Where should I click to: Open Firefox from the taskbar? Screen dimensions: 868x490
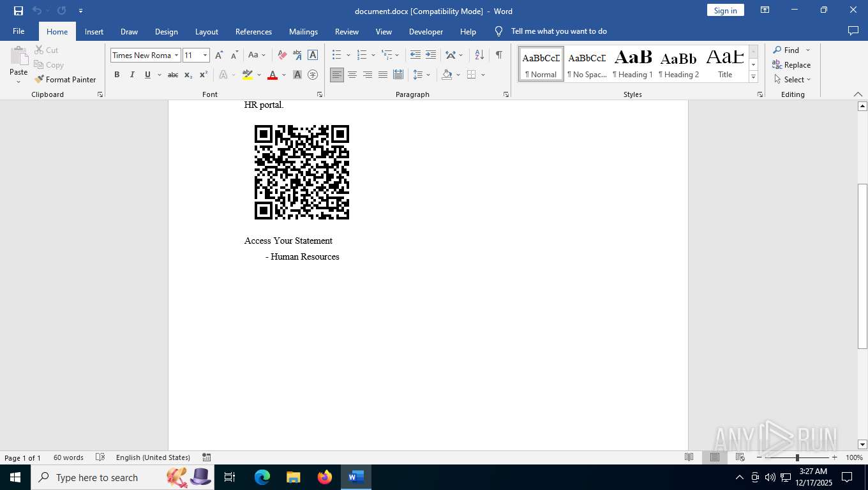point(325,477)
